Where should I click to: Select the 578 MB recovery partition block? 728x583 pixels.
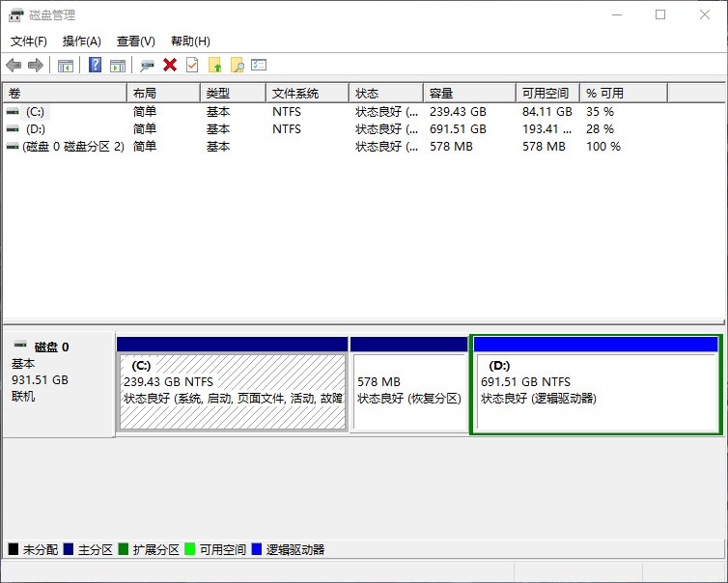point(409,384)
